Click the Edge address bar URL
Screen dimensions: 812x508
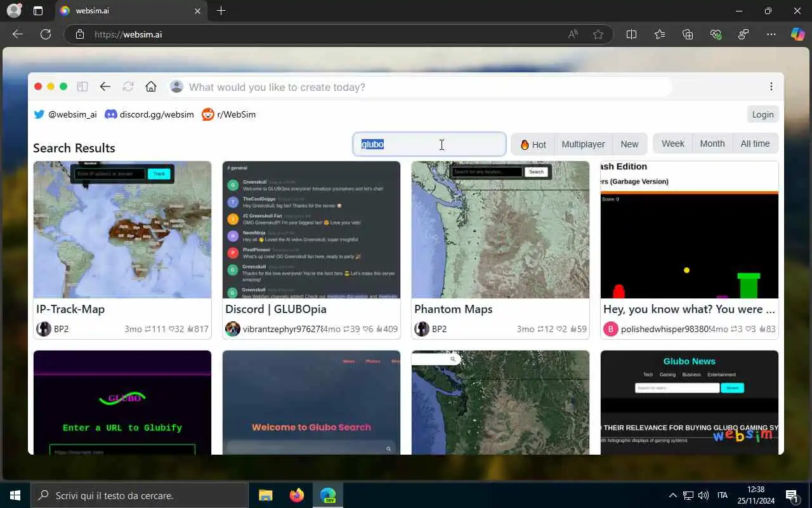(128, 34)
